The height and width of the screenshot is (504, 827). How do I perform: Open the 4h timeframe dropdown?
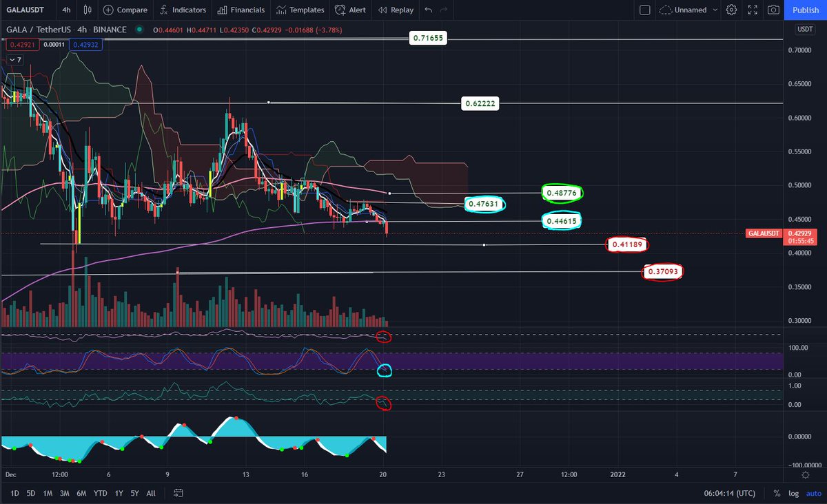point(65,10)
